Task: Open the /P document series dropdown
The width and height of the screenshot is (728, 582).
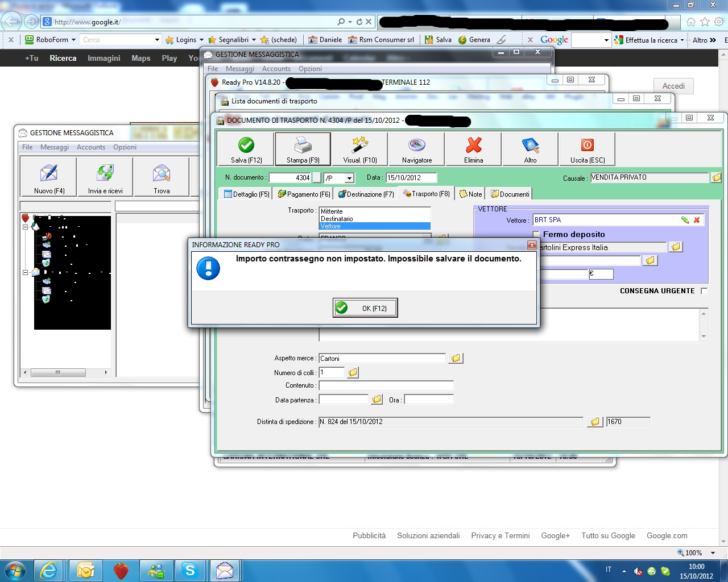Action: pos(349,178)
